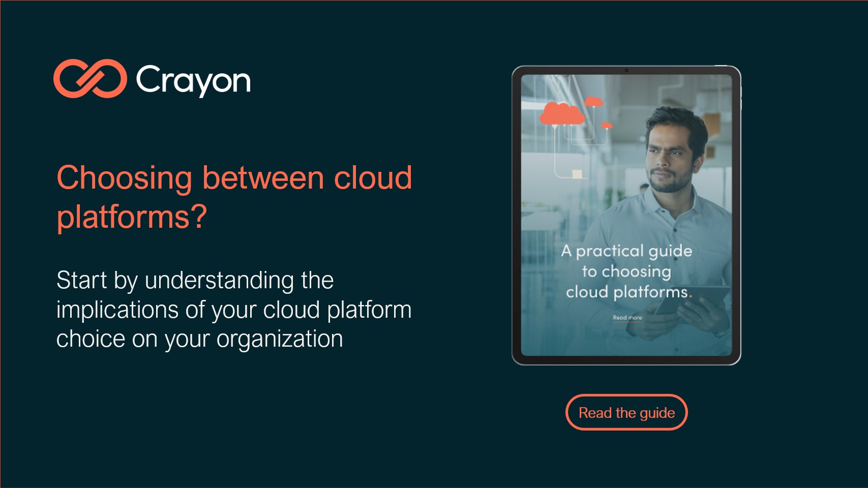This screenshot has height=488, width=868.
Task: Click 'to choosing' text on tablet cover
Action: point(626,271)
